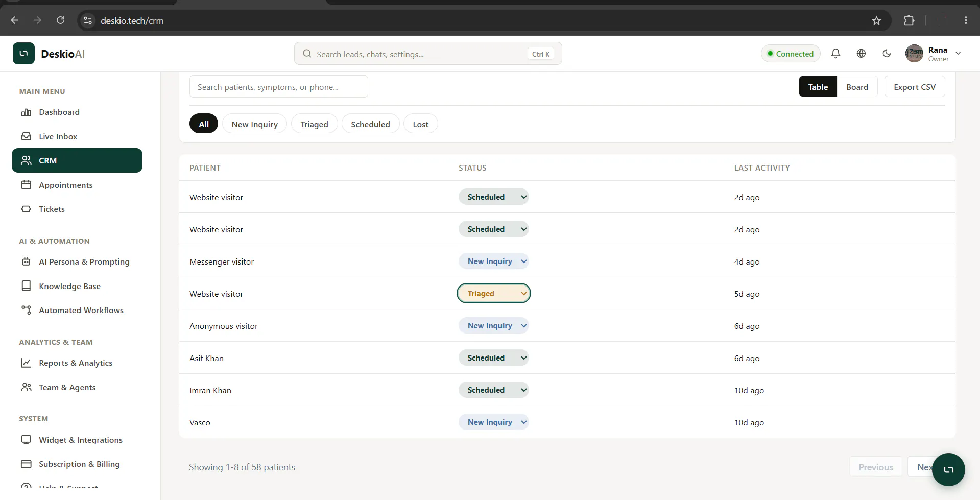Click the global search leads field
This screenshot has width=980, height=500.
pyautogui.click(x=428, y=54)
